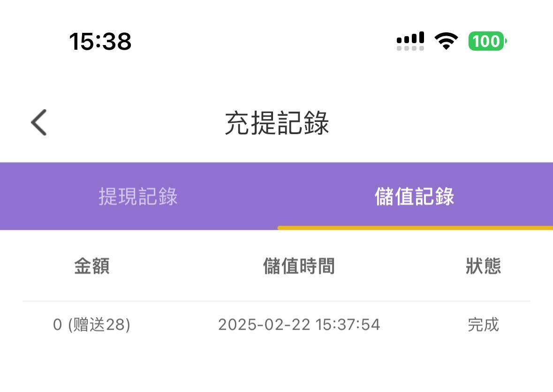Tap the 狀態 column header

click(x=483, y=266)
